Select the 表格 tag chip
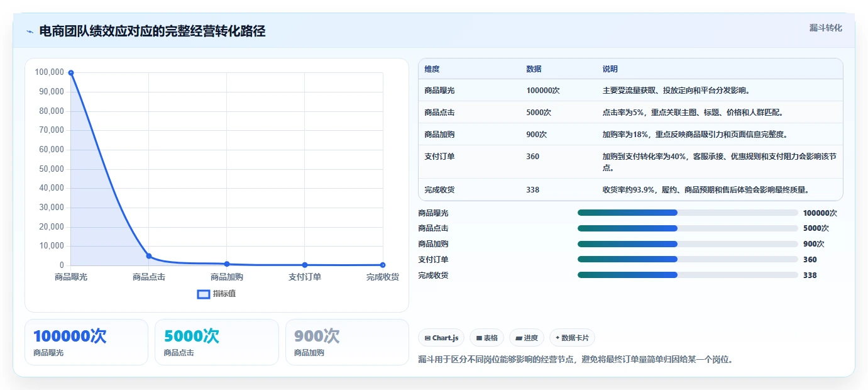The image size is (868, 390). [486, 338]
